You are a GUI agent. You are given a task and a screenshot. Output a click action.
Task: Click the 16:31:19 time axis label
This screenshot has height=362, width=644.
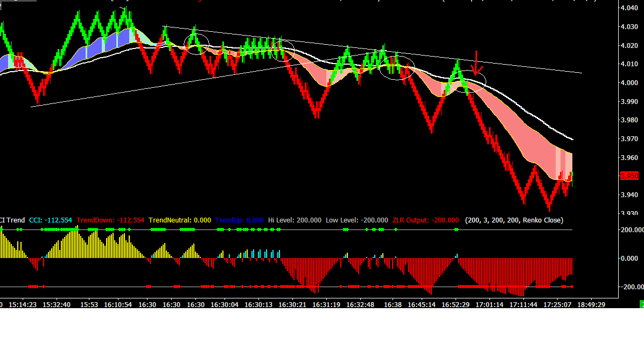(x=326, y=305)
